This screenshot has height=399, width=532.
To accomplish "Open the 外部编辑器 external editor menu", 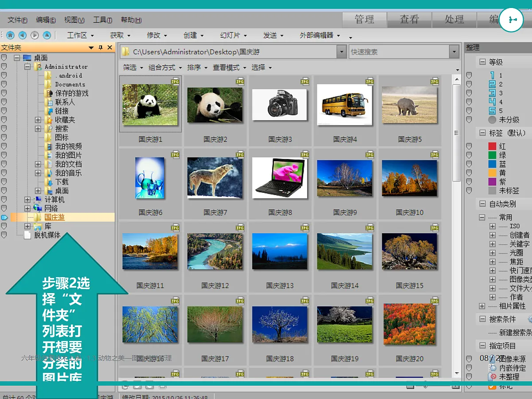I will (320, 35).
